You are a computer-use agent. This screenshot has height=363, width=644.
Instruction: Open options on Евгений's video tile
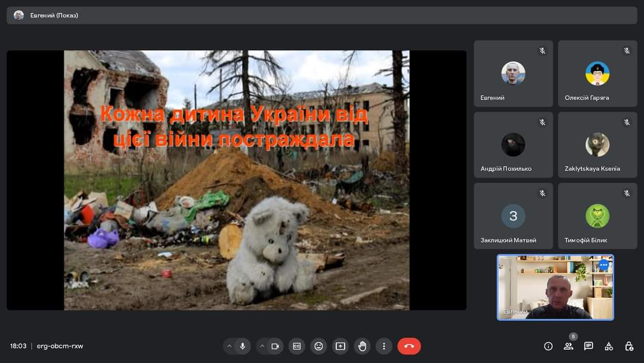pyautogui.click(x=603, y=264)
